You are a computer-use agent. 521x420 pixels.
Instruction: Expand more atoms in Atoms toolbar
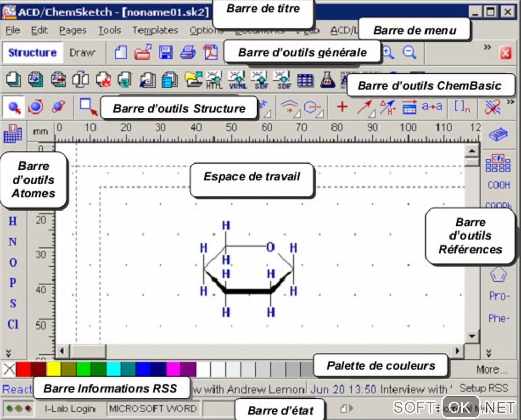click(x=9, y=353)
